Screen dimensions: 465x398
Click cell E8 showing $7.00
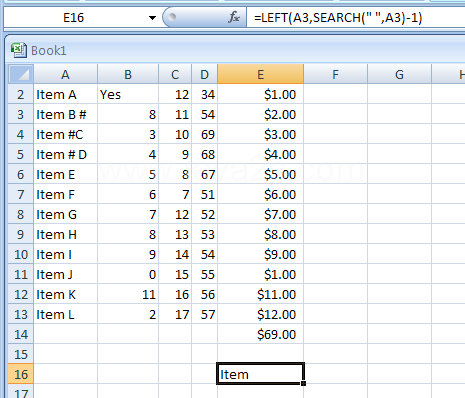point(260,214)
